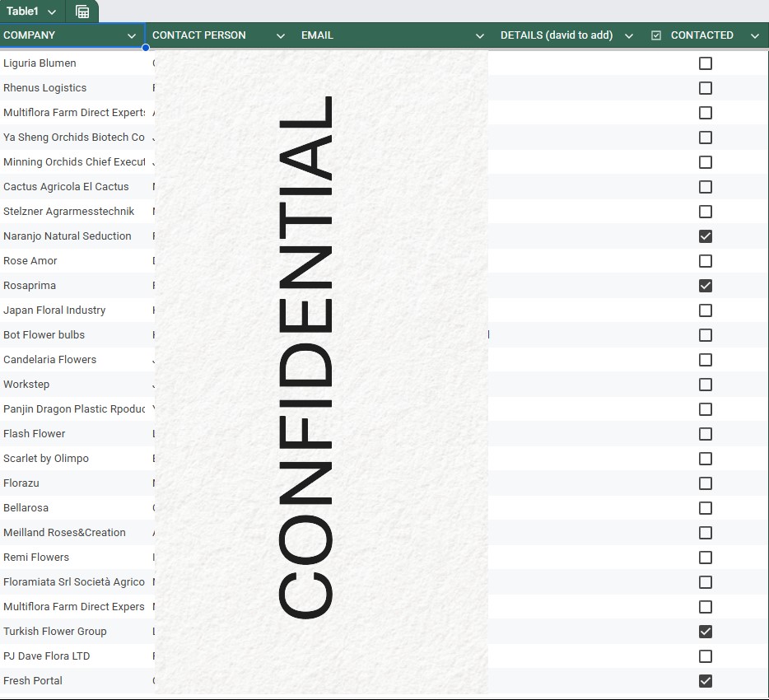Select the Fresh Portal cell

click(x=73, y=681)
